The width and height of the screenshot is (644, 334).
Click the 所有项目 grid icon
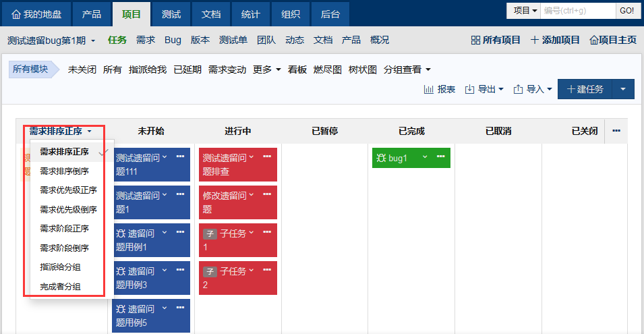pyautogui.click(x=475, y=40)
